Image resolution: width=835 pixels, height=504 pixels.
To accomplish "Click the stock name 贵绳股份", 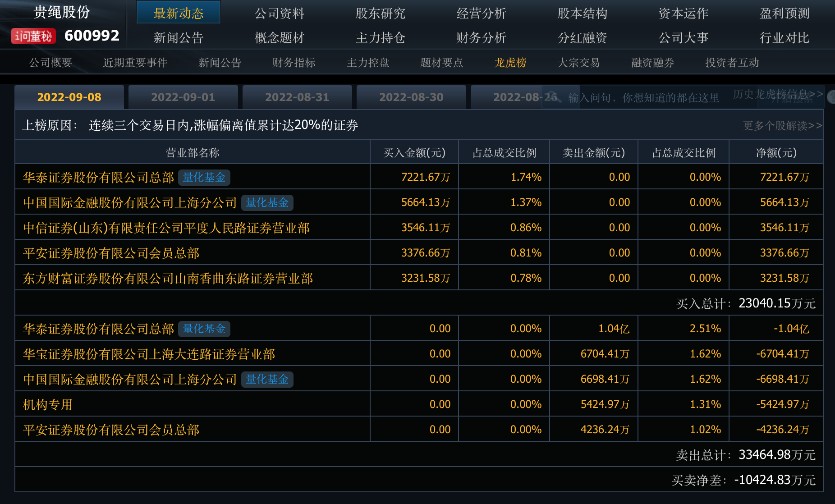I will (x=62, y=12).
